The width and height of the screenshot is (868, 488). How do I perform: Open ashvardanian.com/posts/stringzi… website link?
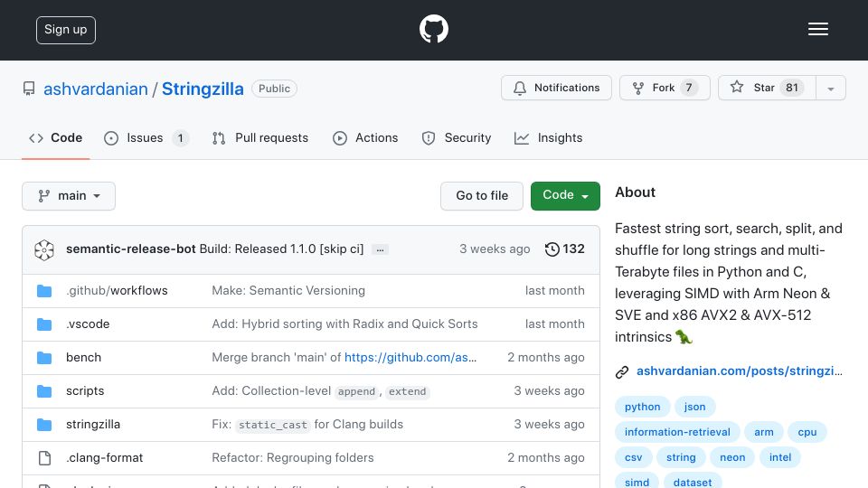tap(739, 371)
